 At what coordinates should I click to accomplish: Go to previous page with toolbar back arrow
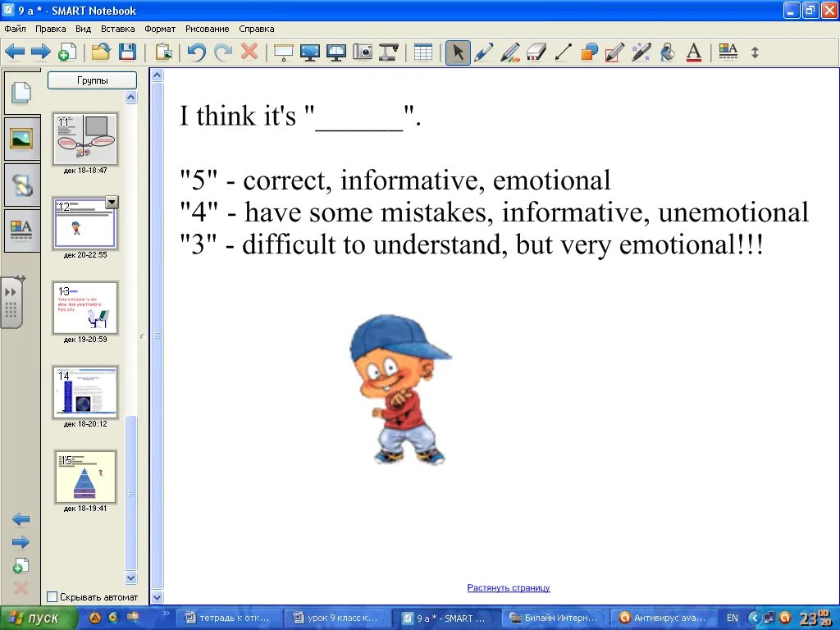[x=15, y=52]
